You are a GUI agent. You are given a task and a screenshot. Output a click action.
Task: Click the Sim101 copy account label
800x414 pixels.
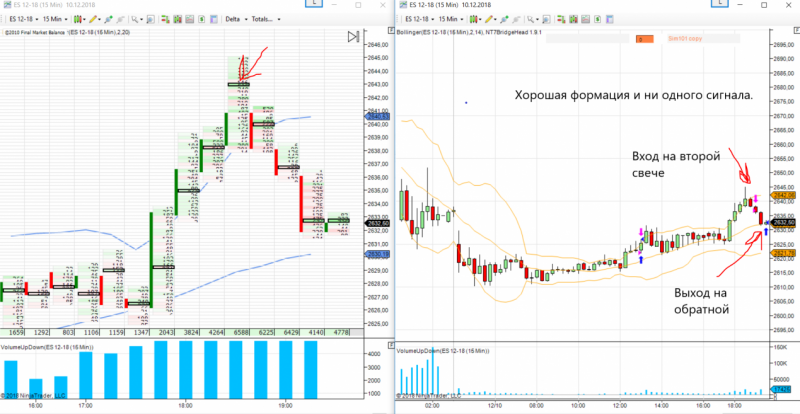click(685, 38)
